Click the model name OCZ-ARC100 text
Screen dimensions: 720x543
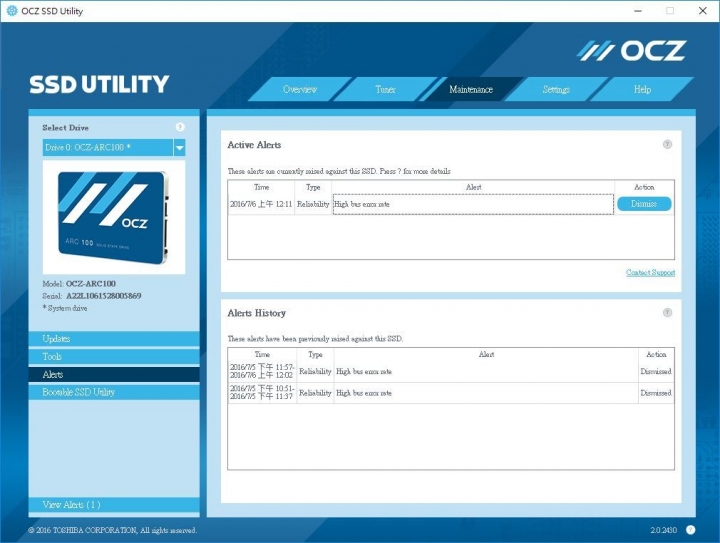pyautogui.click(x=91, y=284)
